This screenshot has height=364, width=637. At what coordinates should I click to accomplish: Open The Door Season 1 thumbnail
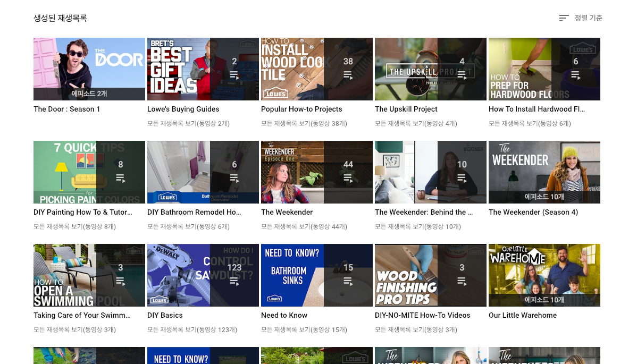click(x=89, y=69)
